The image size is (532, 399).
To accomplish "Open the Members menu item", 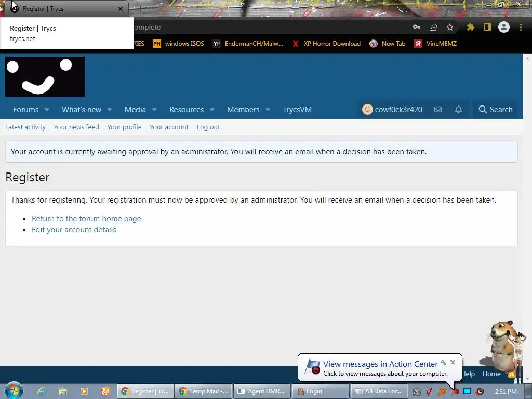I will coord(243,110).
